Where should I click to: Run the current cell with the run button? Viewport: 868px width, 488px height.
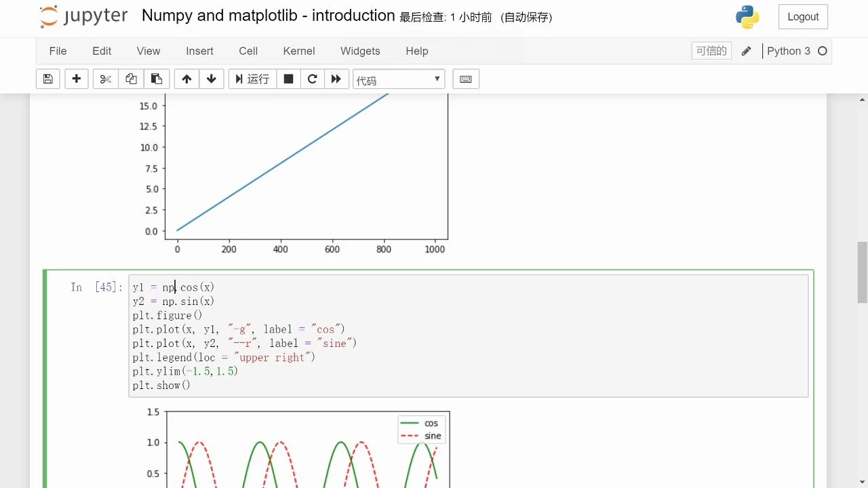point(252,79)
